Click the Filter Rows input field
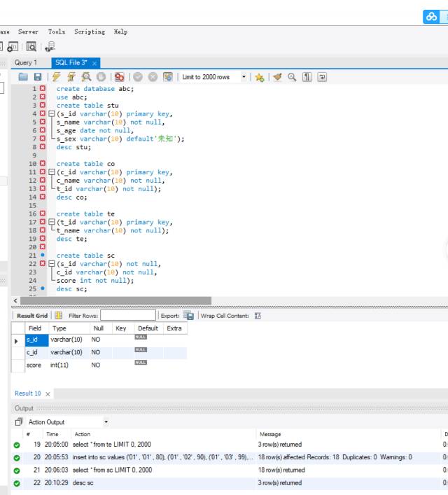Screen dimensions: 448x495 [127, 316]
